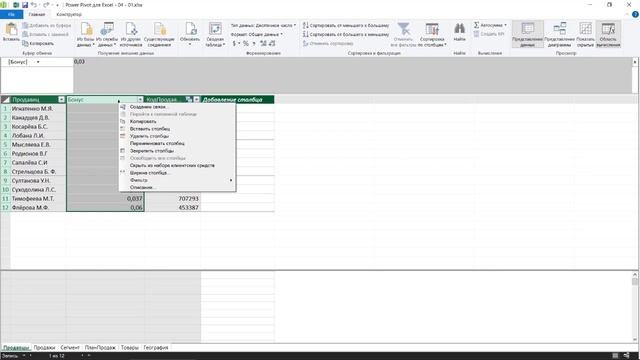Open the Товары sheet tab

click(x=129, y=348)
